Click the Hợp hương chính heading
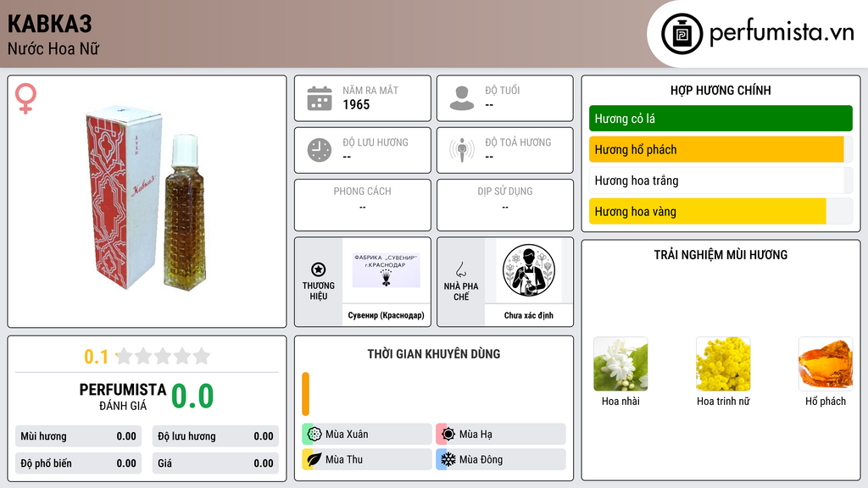868x488 pixels. tap(721, 90)
